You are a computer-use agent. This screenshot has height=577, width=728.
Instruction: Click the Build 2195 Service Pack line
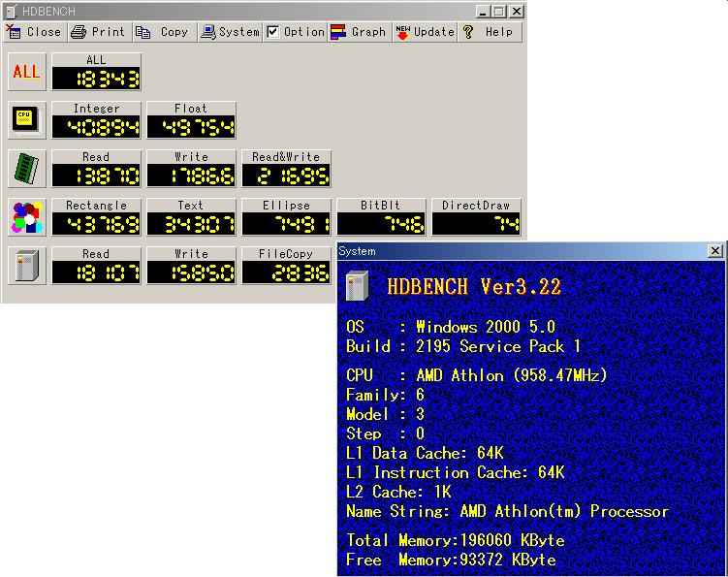[x=463, y=346]
